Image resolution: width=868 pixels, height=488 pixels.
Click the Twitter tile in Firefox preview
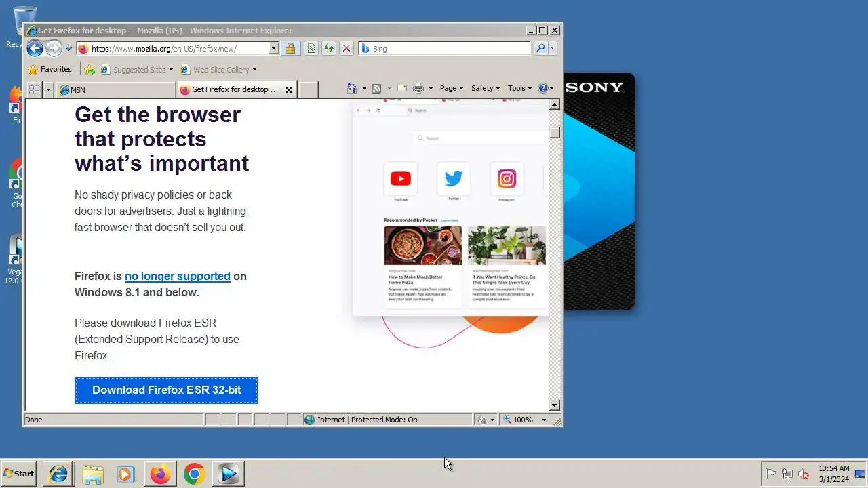pos(453,179)
